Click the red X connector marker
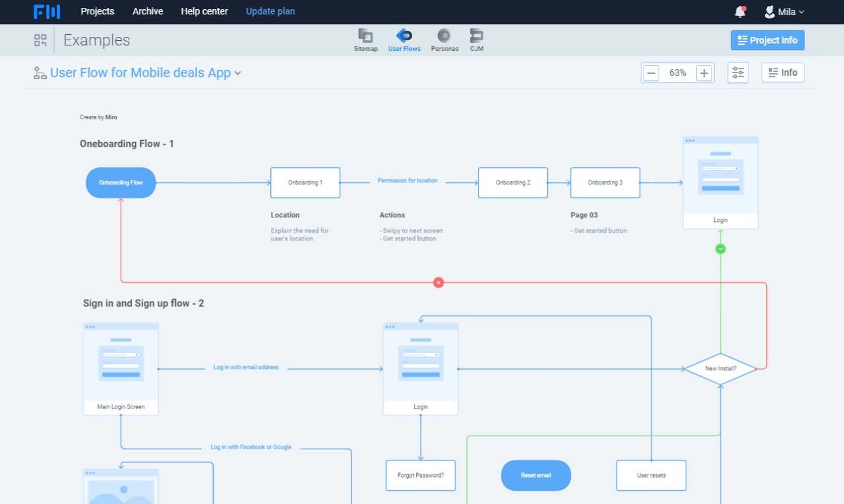The image size is (844, 504). pos(438,283)
